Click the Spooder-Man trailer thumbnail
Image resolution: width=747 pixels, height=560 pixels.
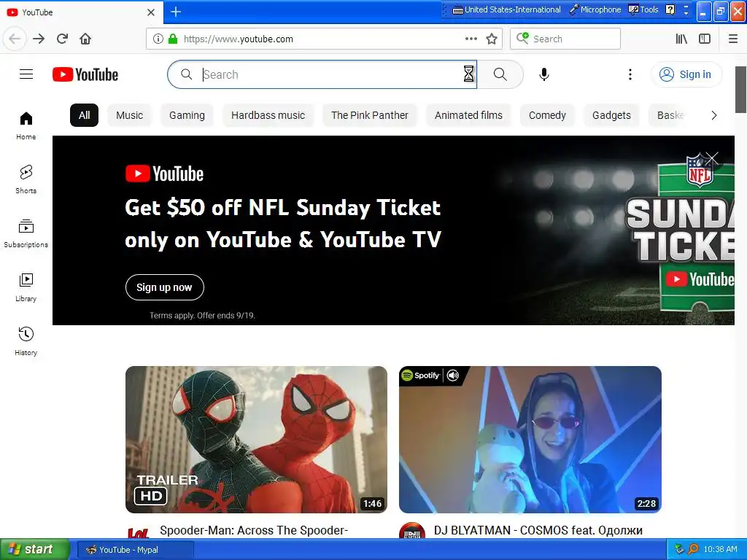pos(256,440)
